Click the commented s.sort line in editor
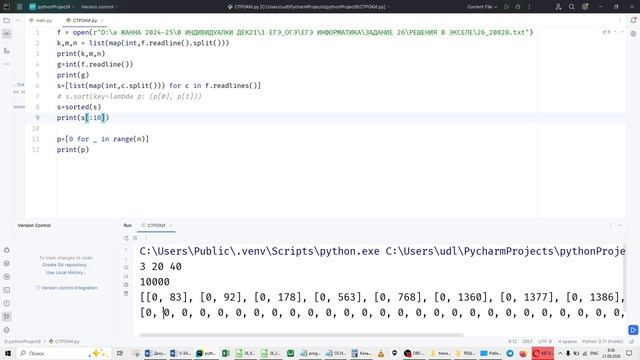Viewport: 640px width, 360px height. pos(129,96)
